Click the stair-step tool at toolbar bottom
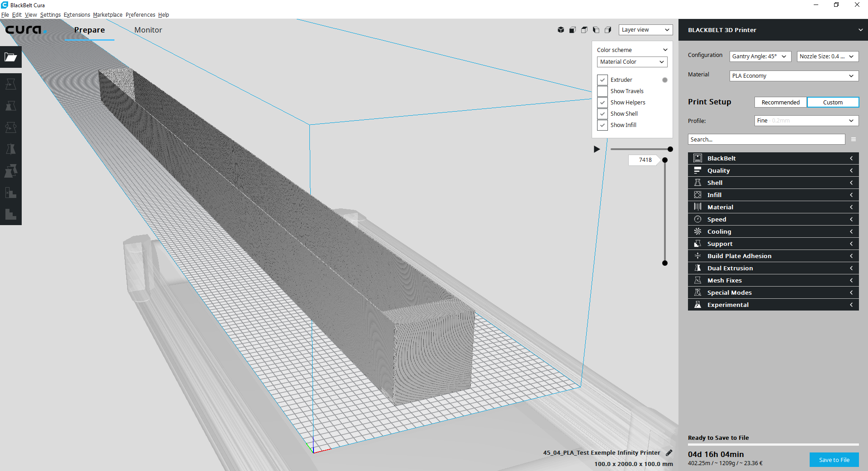The height and width of the screenshot is (471, 868). (11, 214)
